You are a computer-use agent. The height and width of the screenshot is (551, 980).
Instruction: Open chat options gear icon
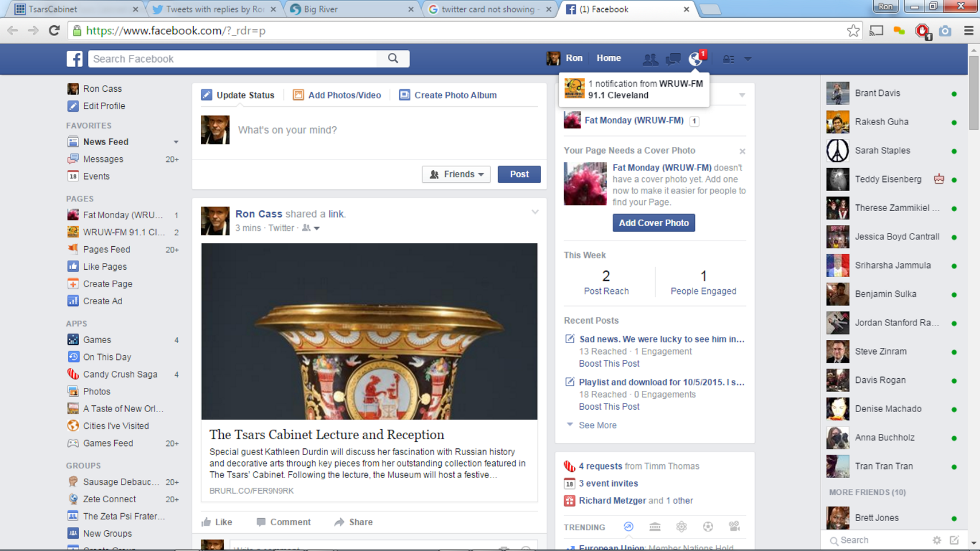[936, 540]
